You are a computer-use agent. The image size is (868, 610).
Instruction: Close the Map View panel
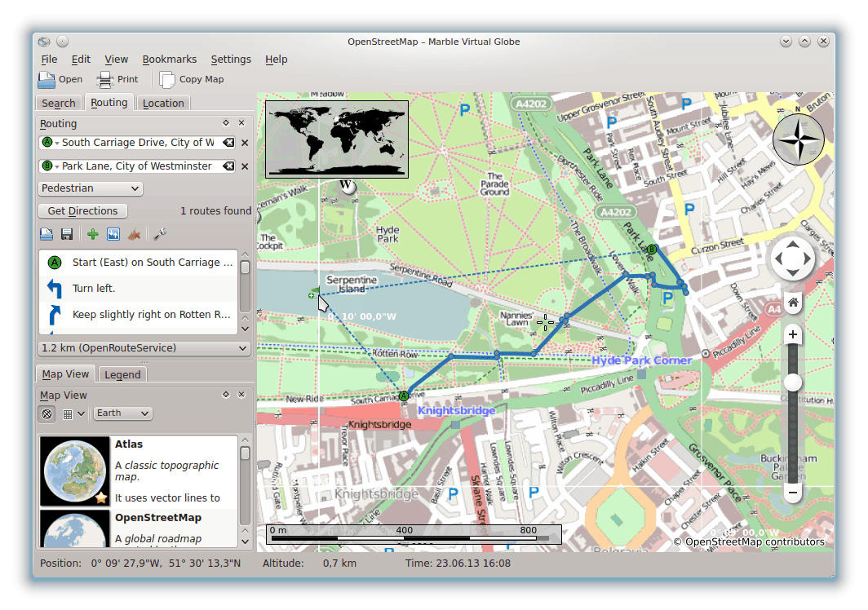(x=241, y=395)
